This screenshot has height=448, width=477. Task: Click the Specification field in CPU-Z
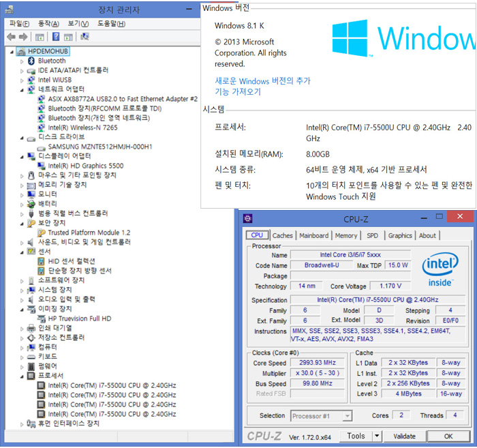(x=378, y=300)
